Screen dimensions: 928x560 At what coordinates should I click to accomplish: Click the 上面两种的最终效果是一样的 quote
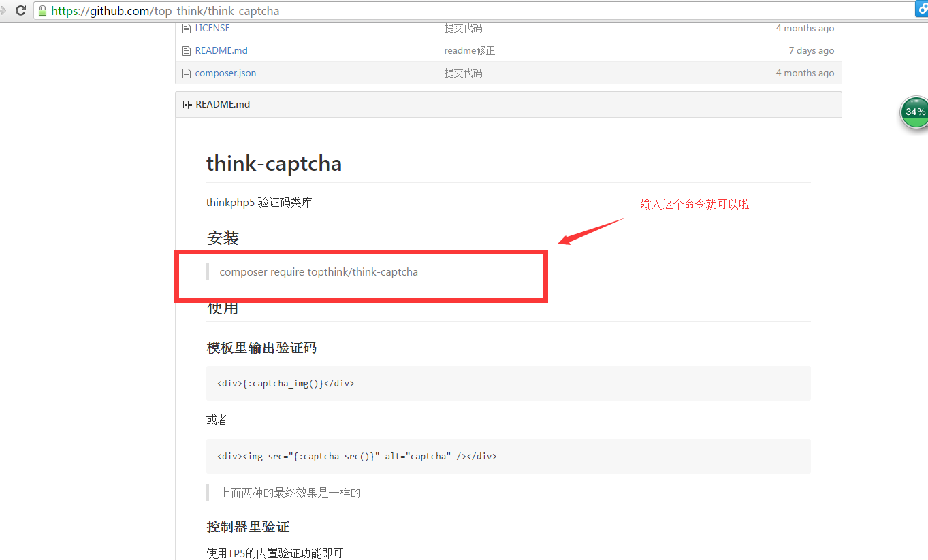click(290, 493)
